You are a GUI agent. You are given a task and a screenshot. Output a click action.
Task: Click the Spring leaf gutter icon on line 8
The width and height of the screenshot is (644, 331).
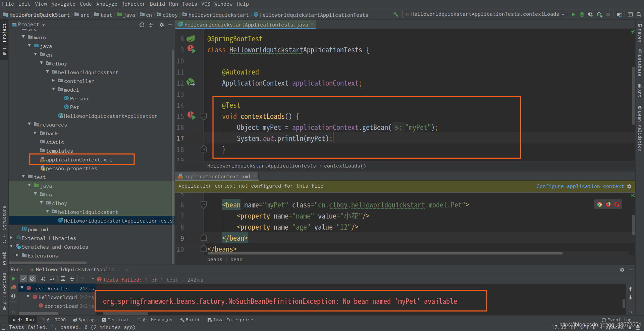pyautogui.click(x=191, y=38)
